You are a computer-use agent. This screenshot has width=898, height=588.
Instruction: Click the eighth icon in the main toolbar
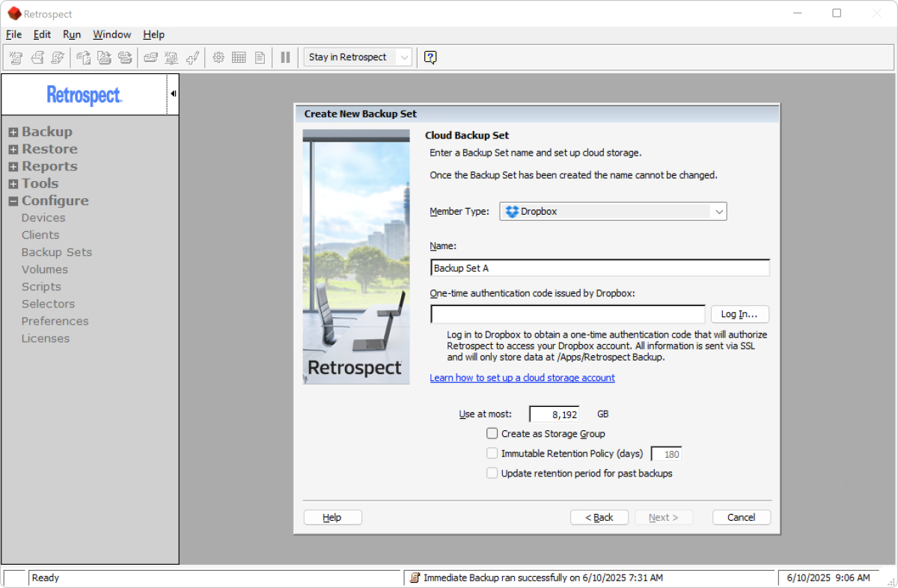(x=171, y=57)
